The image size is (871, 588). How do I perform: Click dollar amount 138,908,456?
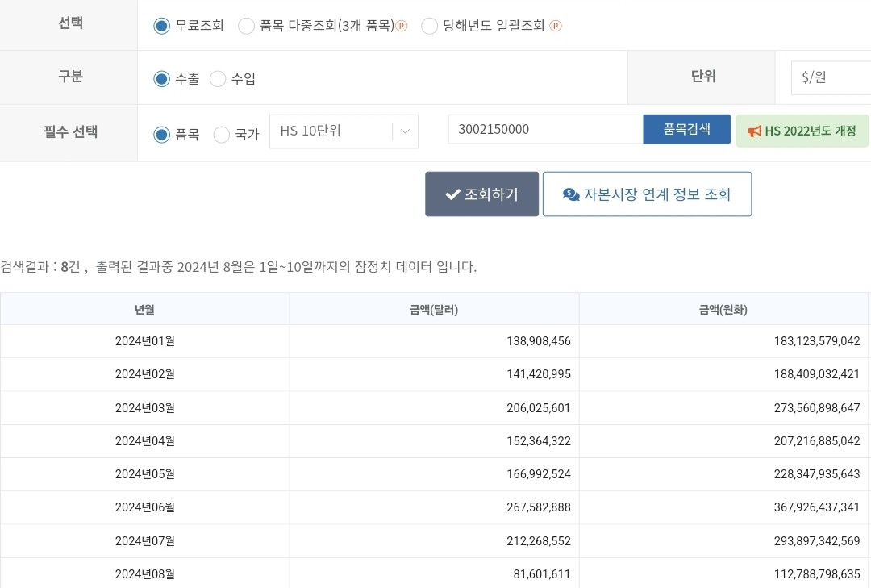tap(538, 341)
